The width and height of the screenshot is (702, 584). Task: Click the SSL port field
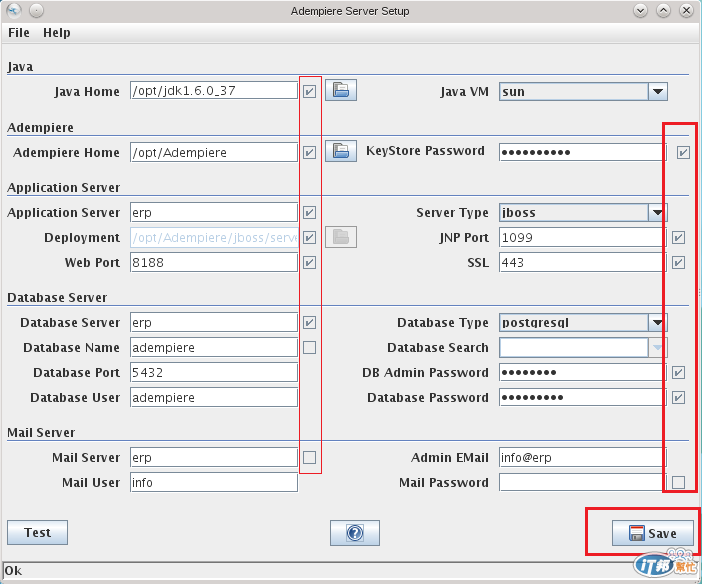pyautogui.click(x=582, y=262)
